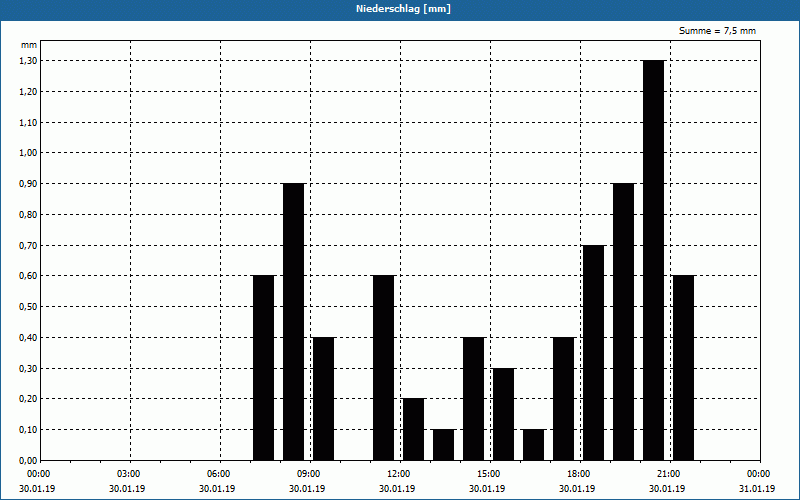
Task: Click the y-axis value 0,70
Action: [x=29, y=245]
